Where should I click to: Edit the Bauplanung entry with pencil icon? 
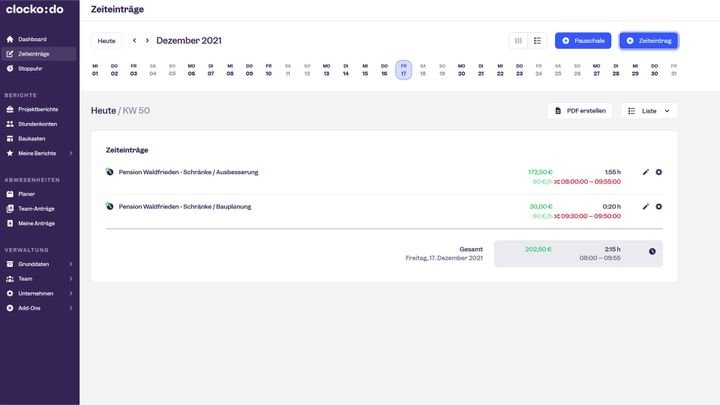point(646,207)
